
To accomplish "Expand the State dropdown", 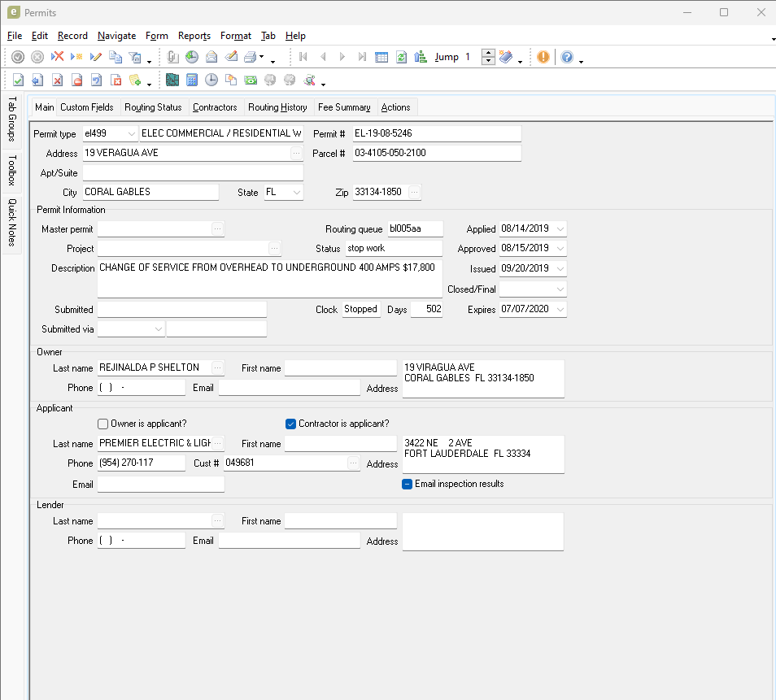I will click(296, 193).
